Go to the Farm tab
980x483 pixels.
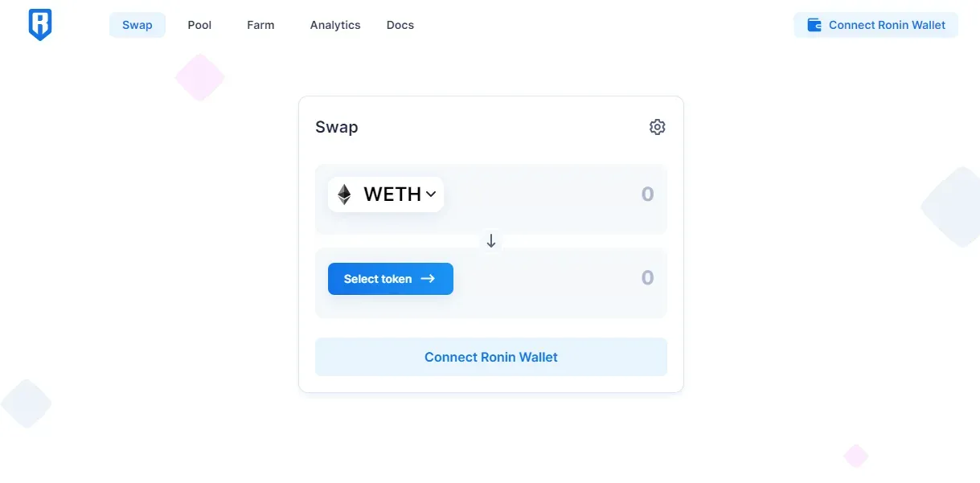coord(260,25)
